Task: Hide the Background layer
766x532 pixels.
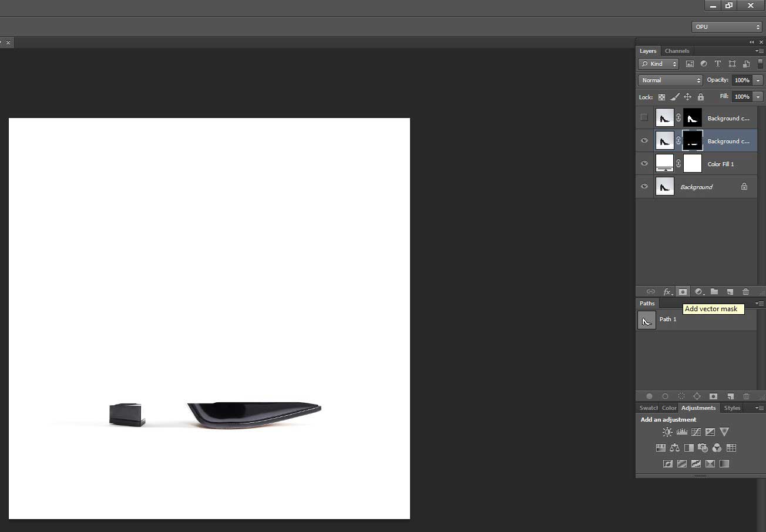Action: click(x=644, y=186)
